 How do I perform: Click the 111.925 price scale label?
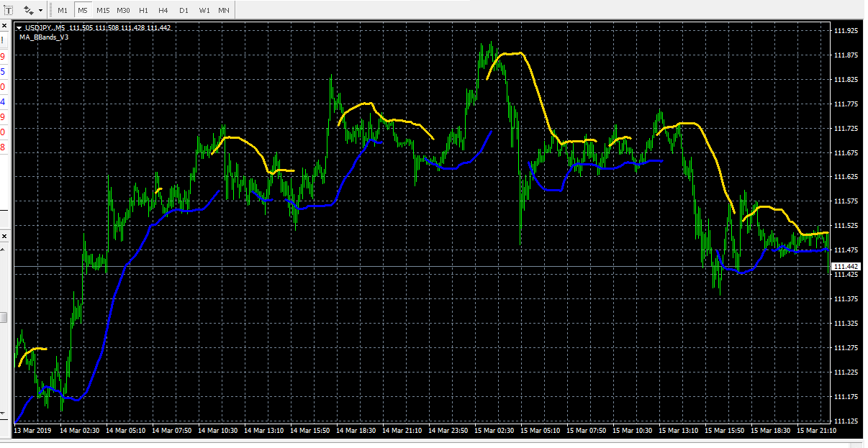845,31
